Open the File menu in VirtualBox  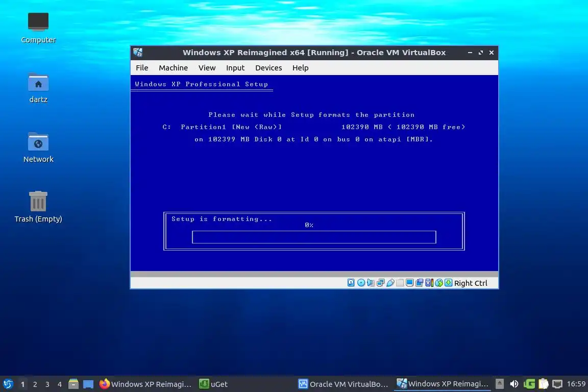coord(142,68)
